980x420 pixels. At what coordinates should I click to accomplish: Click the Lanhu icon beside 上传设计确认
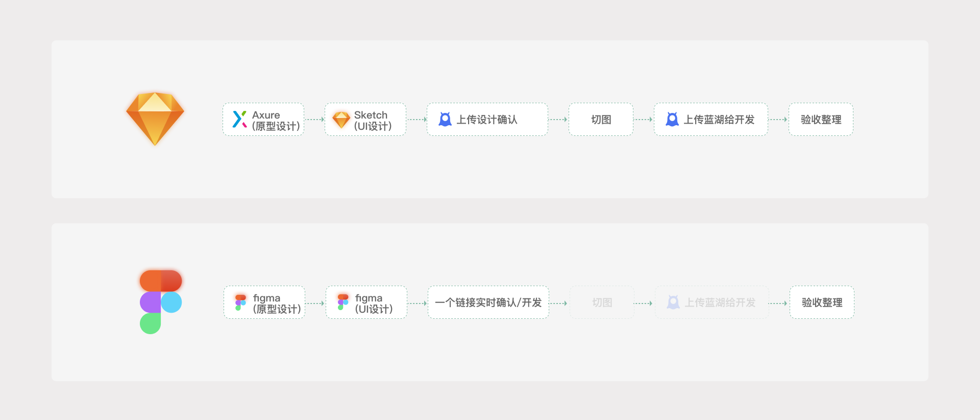click(445, 120)
